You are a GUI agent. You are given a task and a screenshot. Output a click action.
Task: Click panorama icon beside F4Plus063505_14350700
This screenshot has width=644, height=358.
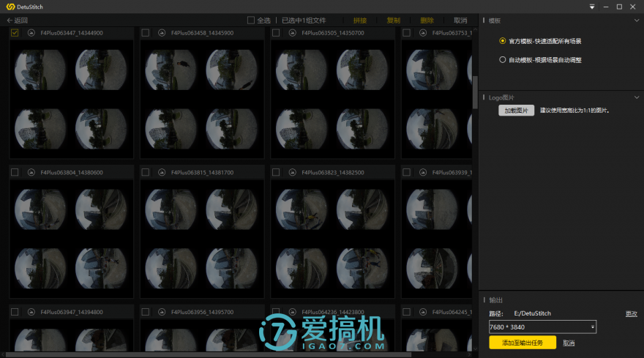point(293,33)
